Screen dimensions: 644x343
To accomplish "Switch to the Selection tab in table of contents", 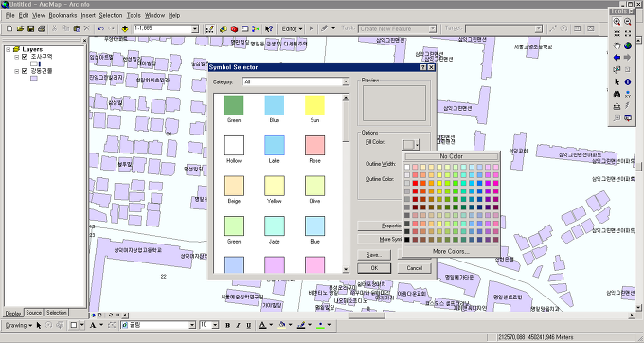I will [56, 313].
